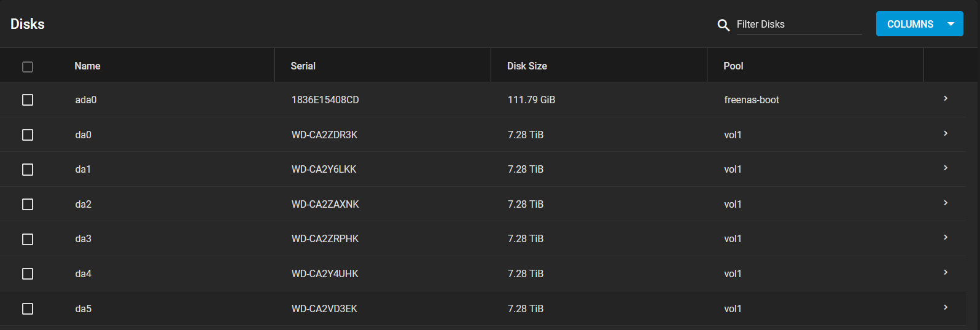
Task: Toggle the select-all disks checkbox
Action: tap(28, 67)
